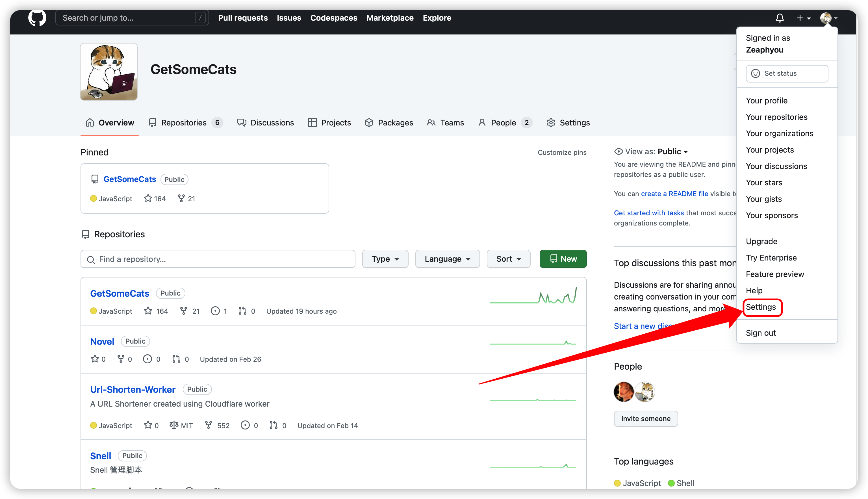Select Settings in user menu

[761, 307]
